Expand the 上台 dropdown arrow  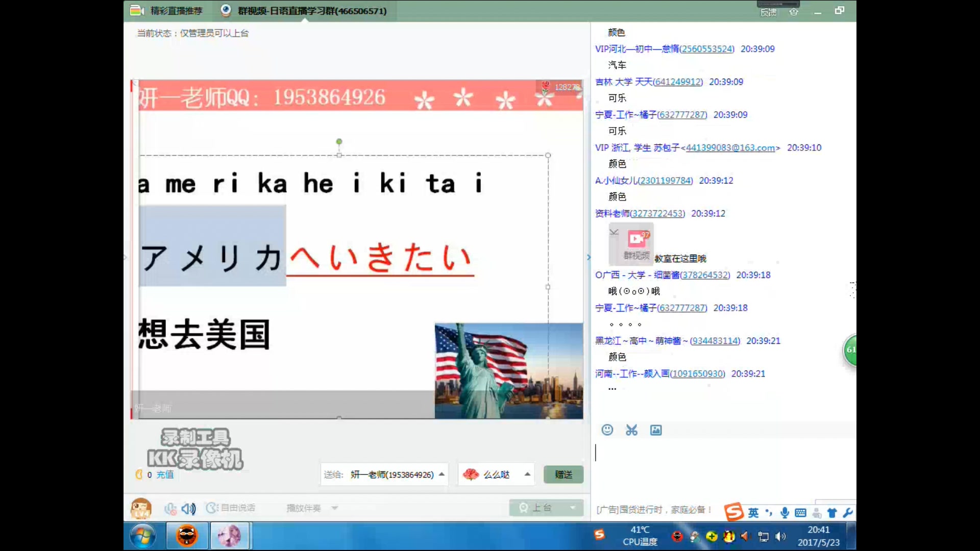[x=573, y=508]
